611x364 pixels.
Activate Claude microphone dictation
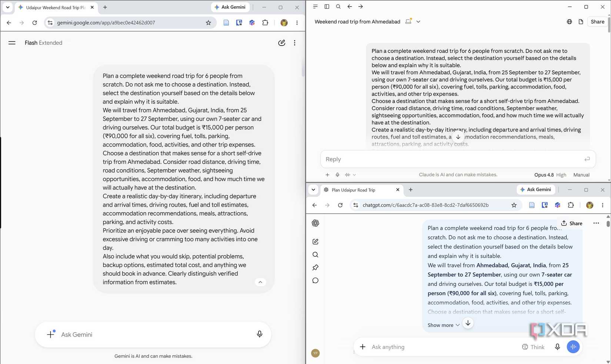(x=337, y=175)
